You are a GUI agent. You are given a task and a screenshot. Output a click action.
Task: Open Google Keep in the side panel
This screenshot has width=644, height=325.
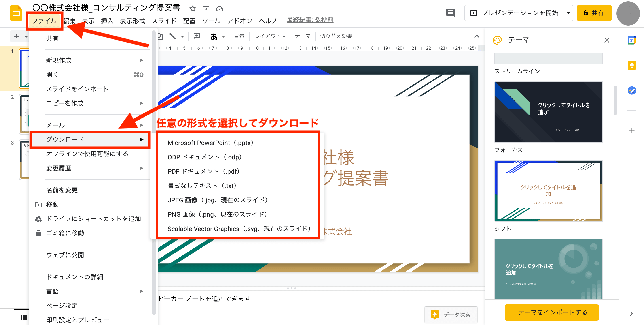point(631,65)
